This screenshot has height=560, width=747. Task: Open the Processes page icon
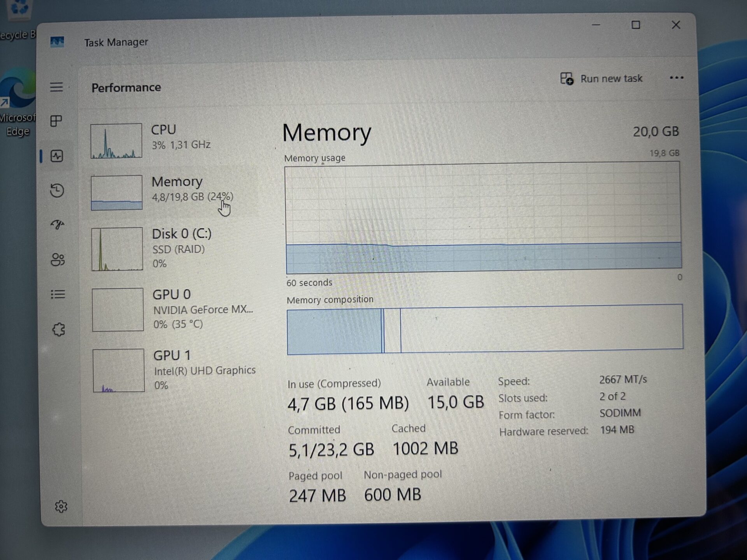coord(56,121)
